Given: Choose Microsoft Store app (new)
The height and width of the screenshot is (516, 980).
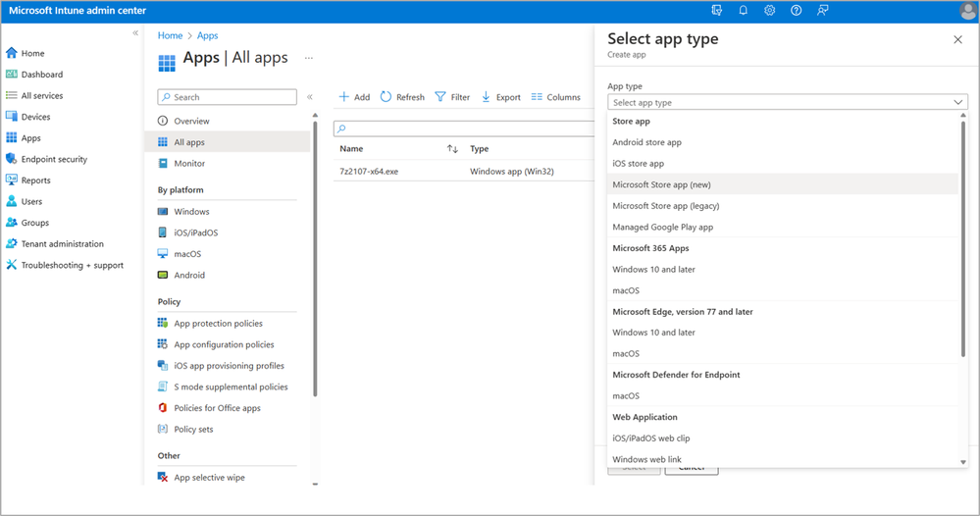Looking at the screenshot, I should click(x=783, y=184).
